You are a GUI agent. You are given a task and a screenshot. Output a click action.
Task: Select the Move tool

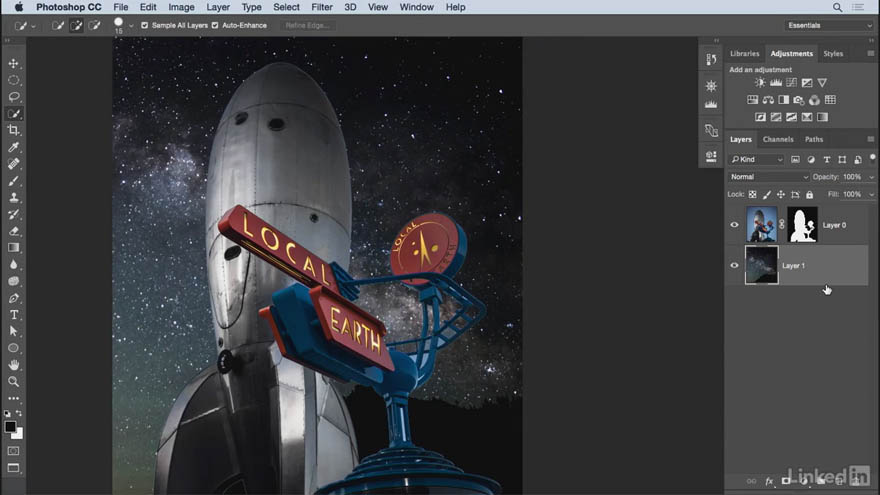point(13,63)
